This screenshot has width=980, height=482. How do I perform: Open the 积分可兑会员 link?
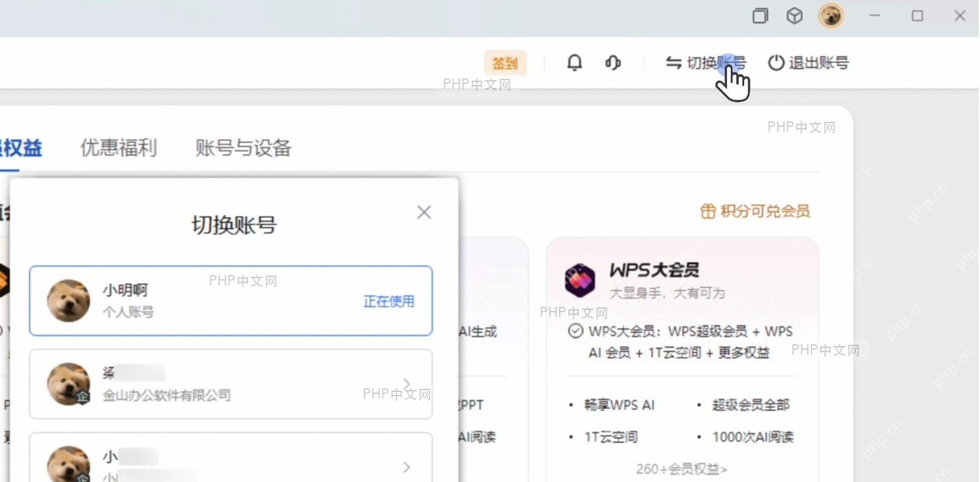765,211
